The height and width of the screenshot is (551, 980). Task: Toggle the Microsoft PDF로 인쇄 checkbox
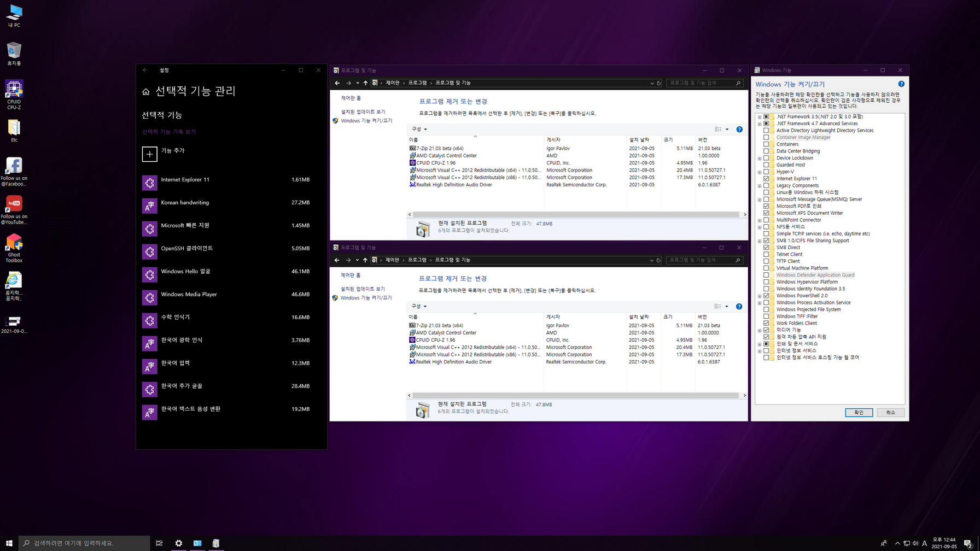click(766, 206)
